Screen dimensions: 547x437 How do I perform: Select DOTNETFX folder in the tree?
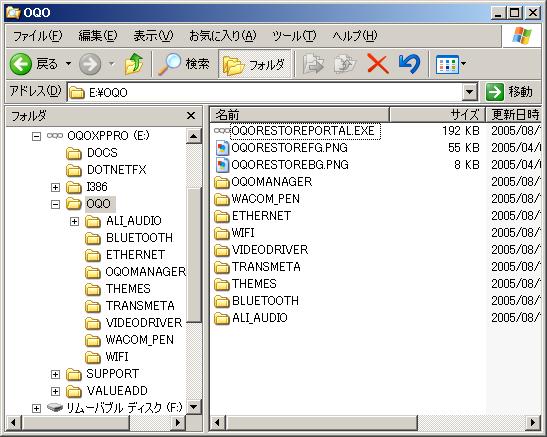click(x=106, y=170)
